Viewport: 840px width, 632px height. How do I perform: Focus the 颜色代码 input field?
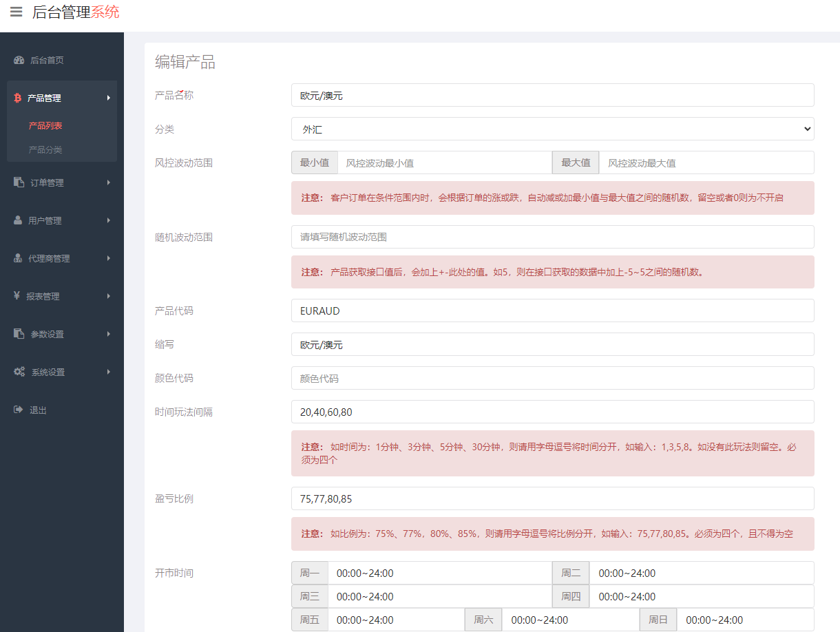coord(552,378)
